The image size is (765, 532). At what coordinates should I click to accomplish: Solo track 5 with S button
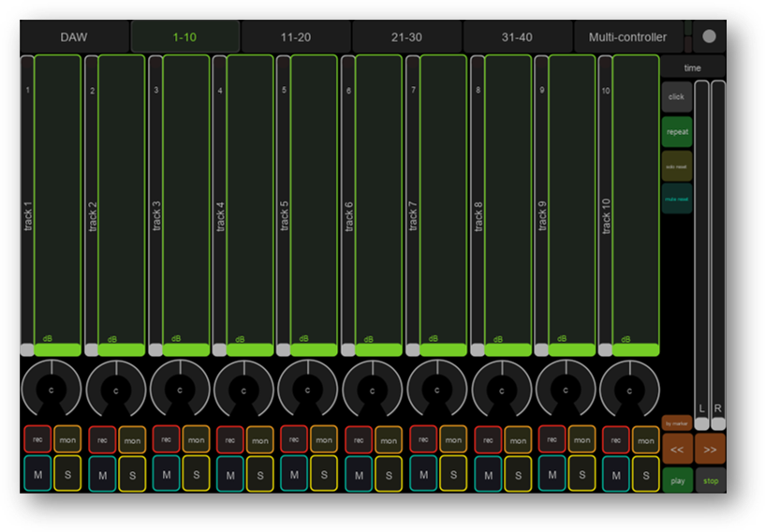point(324,474)
